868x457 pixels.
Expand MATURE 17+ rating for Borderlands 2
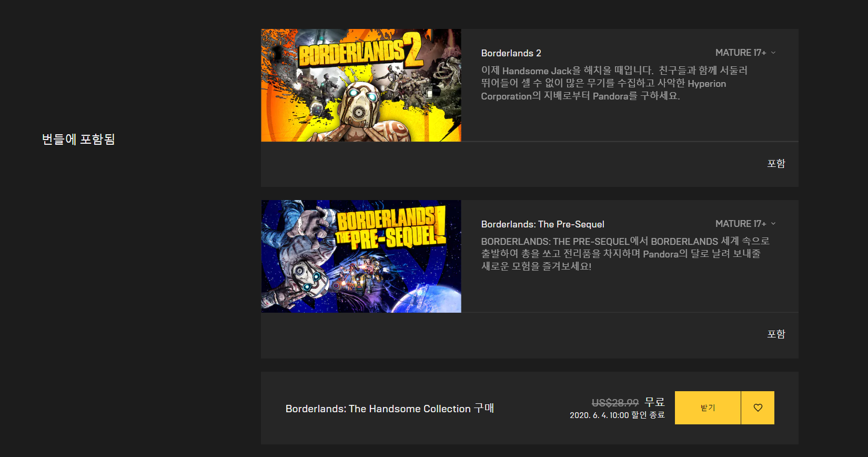click(x=745, y=53)
